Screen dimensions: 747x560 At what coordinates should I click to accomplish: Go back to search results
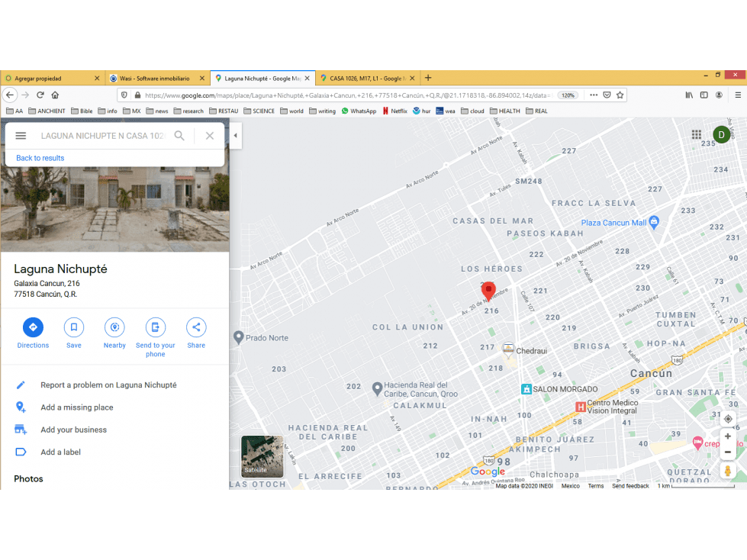pos(40,158)
